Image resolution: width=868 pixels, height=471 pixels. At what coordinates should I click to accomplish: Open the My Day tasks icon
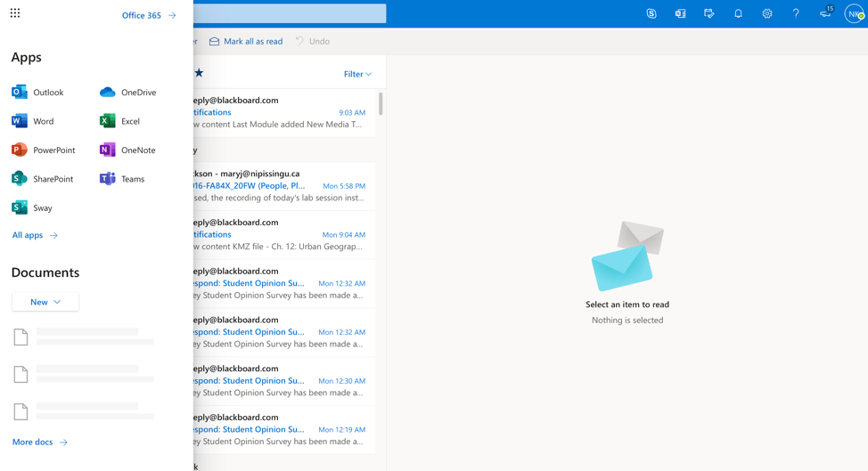pos(709,14)
